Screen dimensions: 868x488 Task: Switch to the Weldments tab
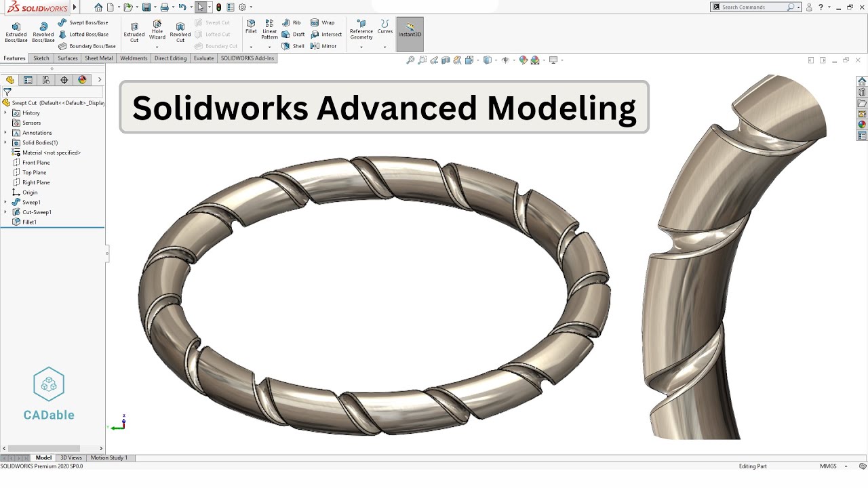[x=134, y=58]
